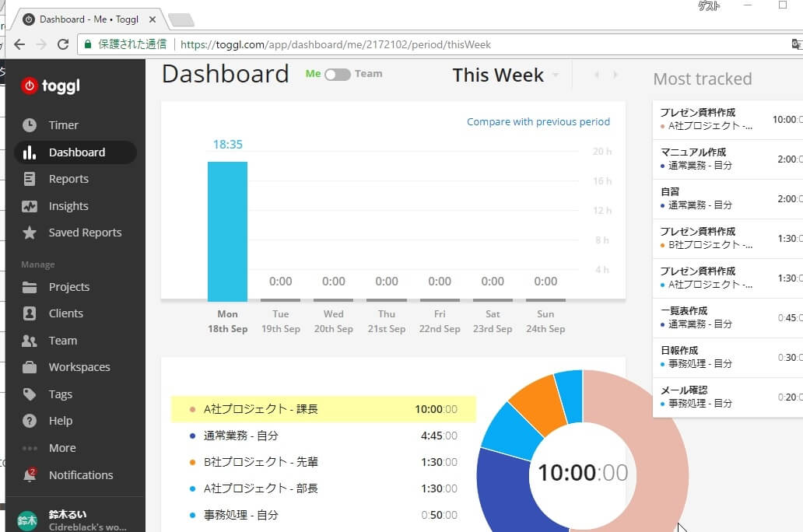The height and width of the screenshot is (532, 803).
Task: Toggle the Me/Team dashboard switch
Action: [338, 75]
